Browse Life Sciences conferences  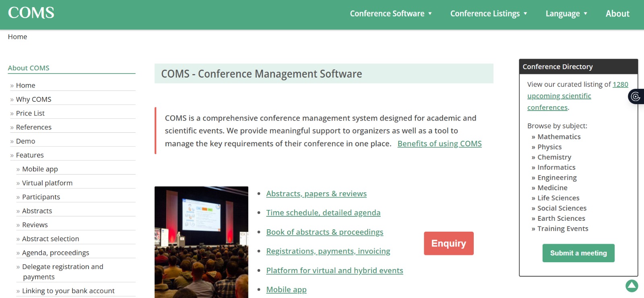click(558, 198)
